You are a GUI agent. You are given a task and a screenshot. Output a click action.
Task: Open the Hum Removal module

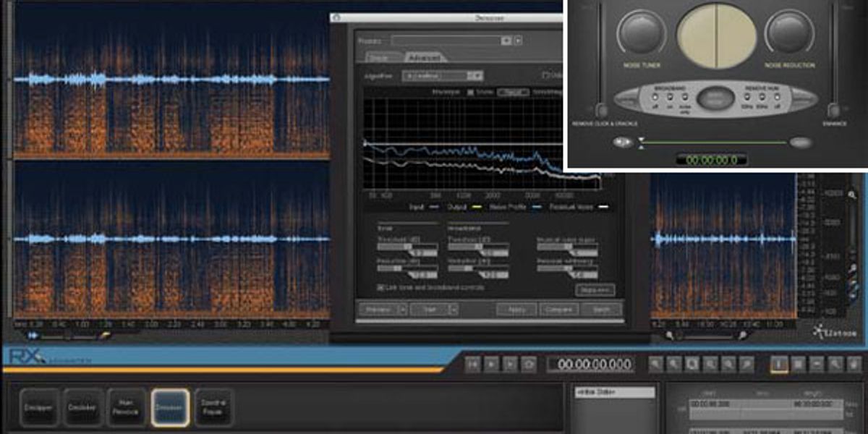(x=124, y=406)
